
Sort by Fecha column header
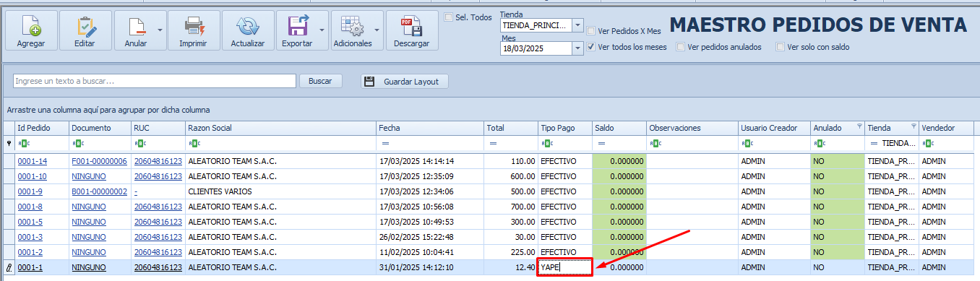(x=430, y=128)
